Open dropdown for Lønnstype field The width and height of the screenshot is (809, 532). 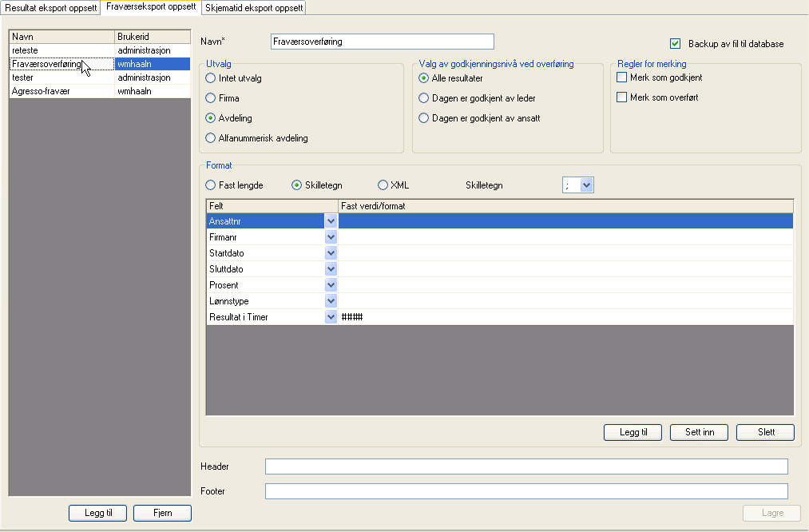(331, 301)
